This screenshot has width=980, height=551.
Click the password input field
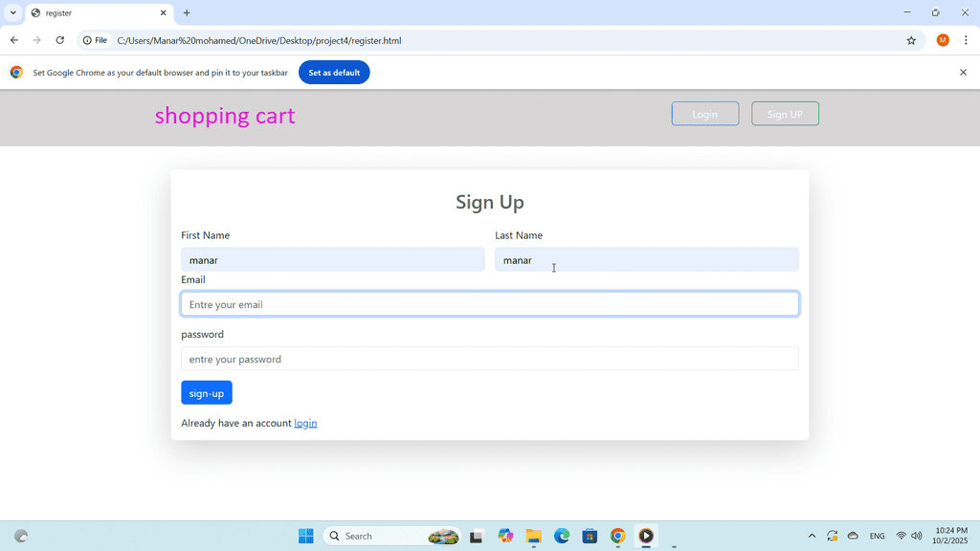click(x=489, y=359)
